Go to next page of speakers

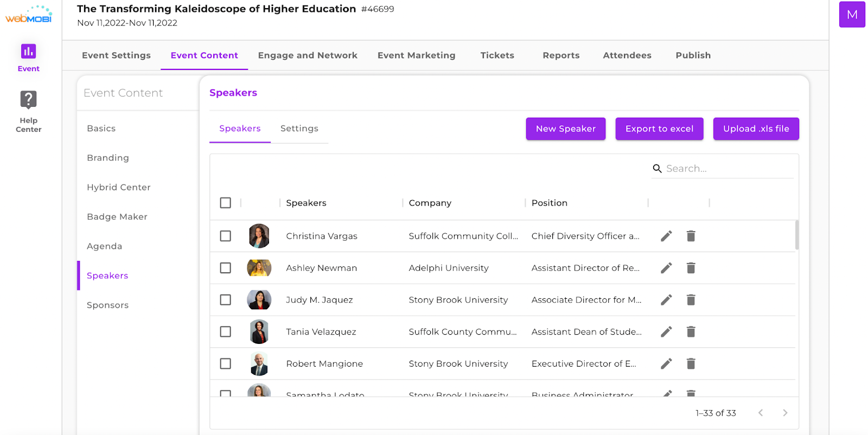pyautogui.click(x=785, y=413)
